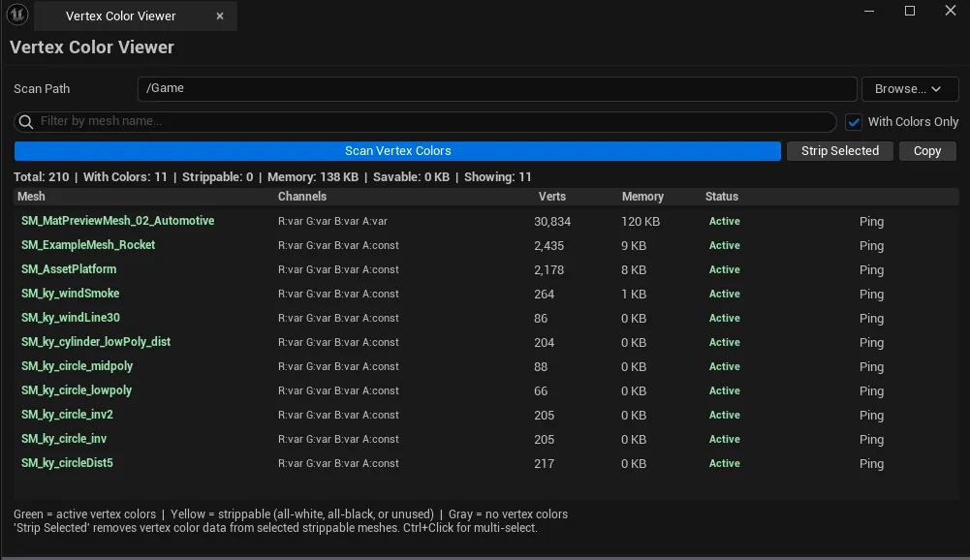The height and width of the screenshot is (560, 970).
Task: Ping SM_ky_circleDist5
Action: coord(871,463)
